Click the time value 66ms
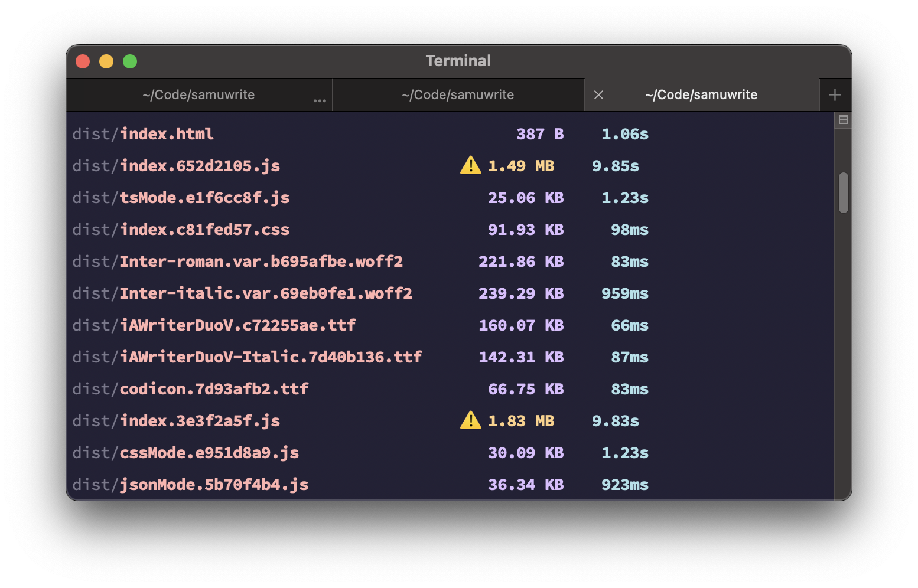Viewport: 918px width, 588px height. click(630, 325)
